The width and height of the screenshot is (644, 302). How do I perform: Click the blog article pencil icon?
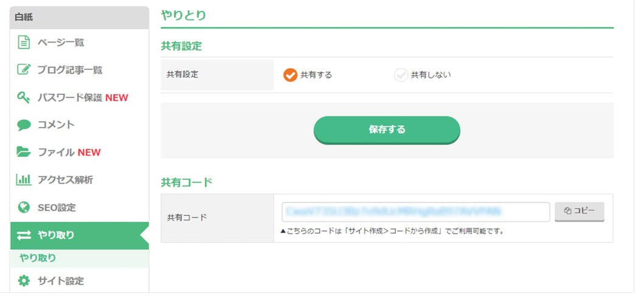[24, 69]
